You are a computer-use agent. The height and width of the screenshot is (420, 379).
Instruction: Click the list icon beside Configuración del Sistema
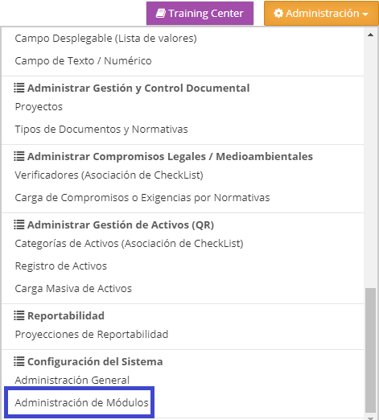[19, 361]
